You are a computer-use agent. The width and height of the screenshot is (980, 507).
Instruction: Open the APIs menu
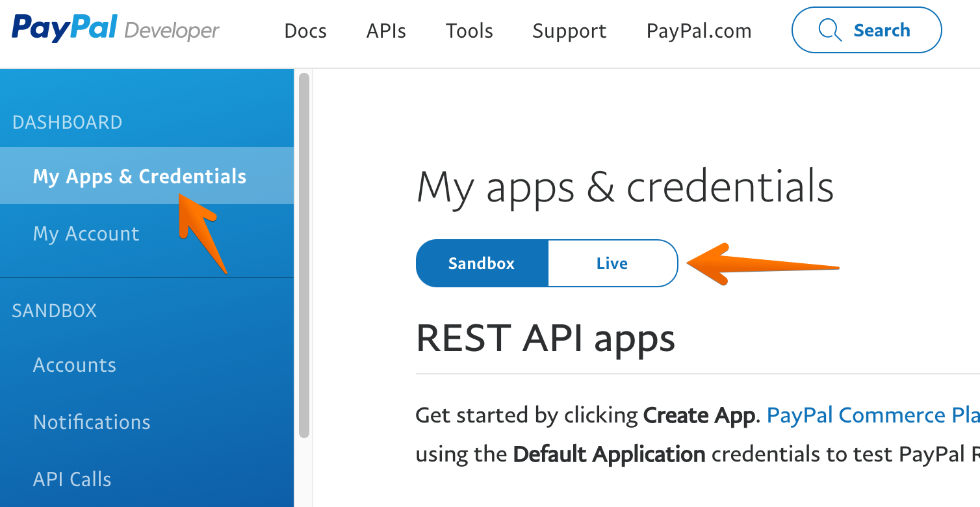(x=386, y=31)
